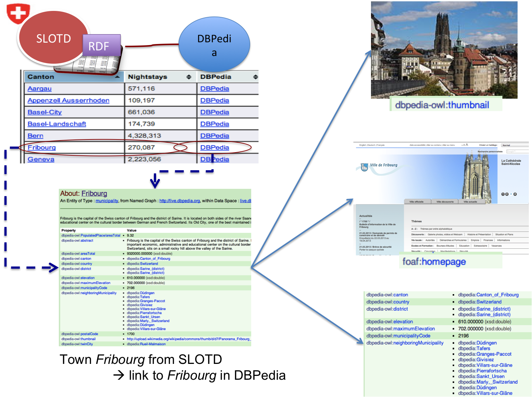
Task: Click the Google 'Recherche personnalisée' search field
Action: click(x=517, y=151)
